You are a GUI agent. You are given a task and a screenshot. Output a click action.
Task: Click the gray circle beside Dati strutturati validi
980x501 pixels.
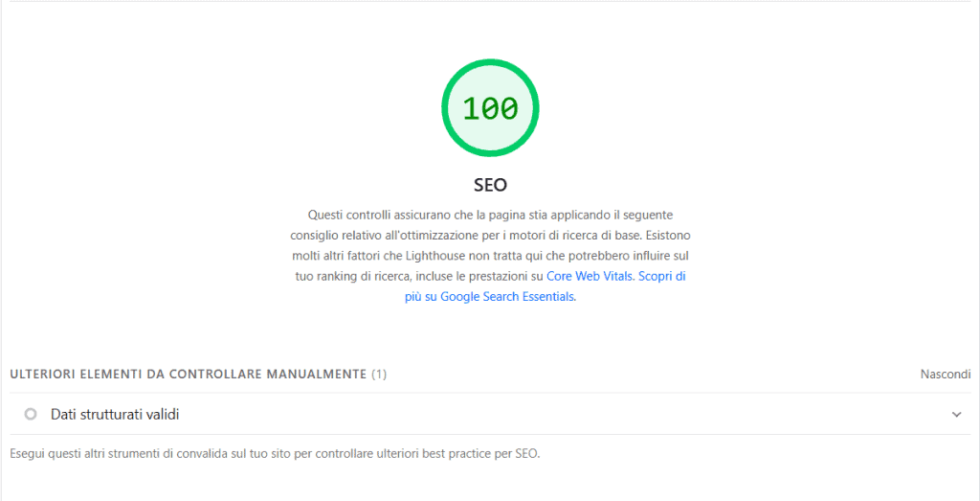coord(31,414)
